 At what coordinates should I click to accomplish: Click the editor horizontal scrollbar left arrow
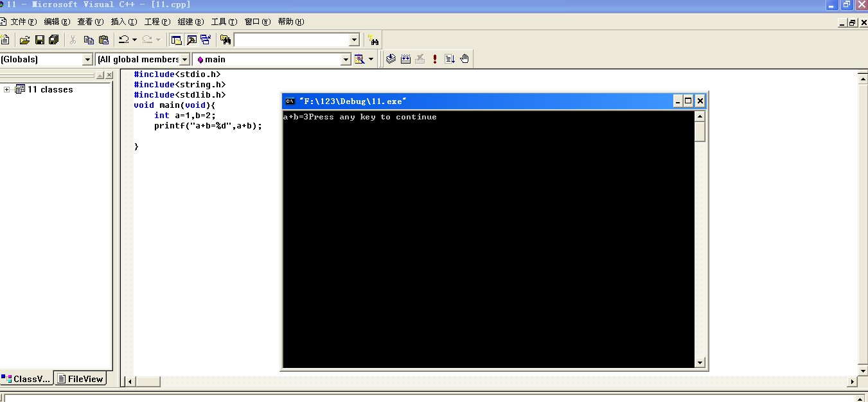click(130, 381)
